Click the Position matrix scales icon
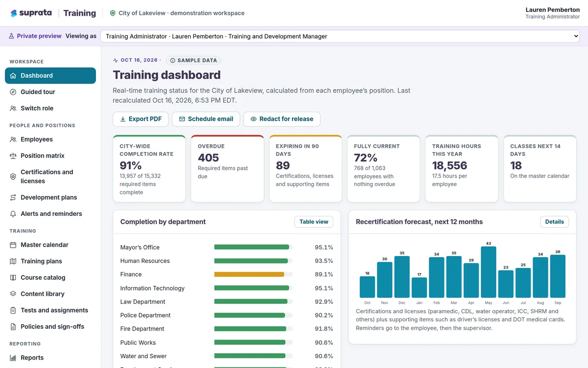The width and height of the screenshot is (588, 368). [13, 156]
